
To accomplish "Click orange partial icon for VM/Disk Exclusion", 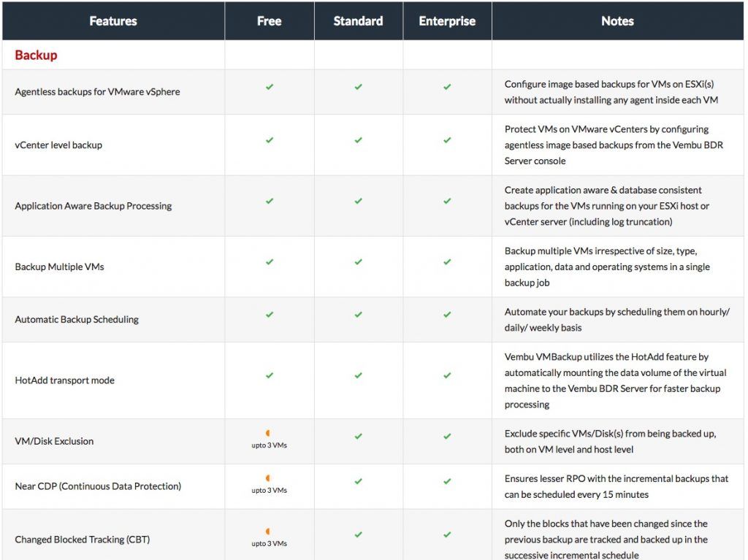I will 268,433.
